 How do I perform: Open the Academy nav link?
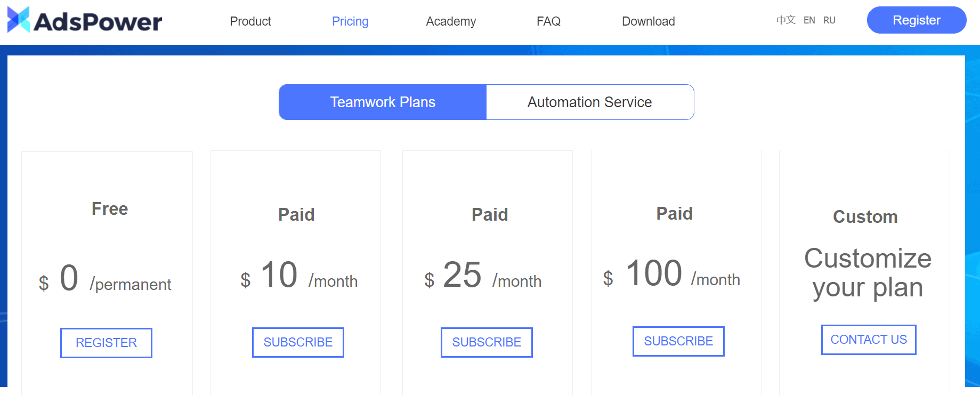[x=451, y=21]
